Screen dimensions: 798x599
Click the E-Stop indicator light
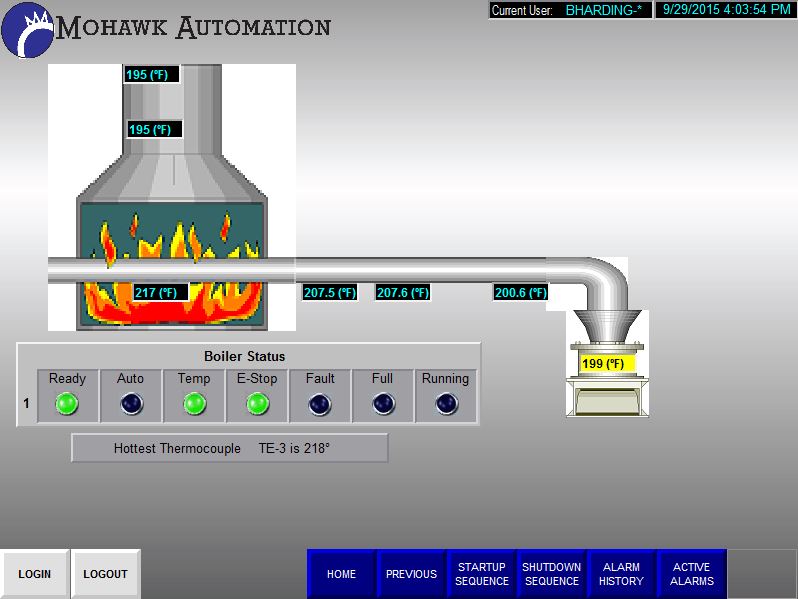point(258,404)
